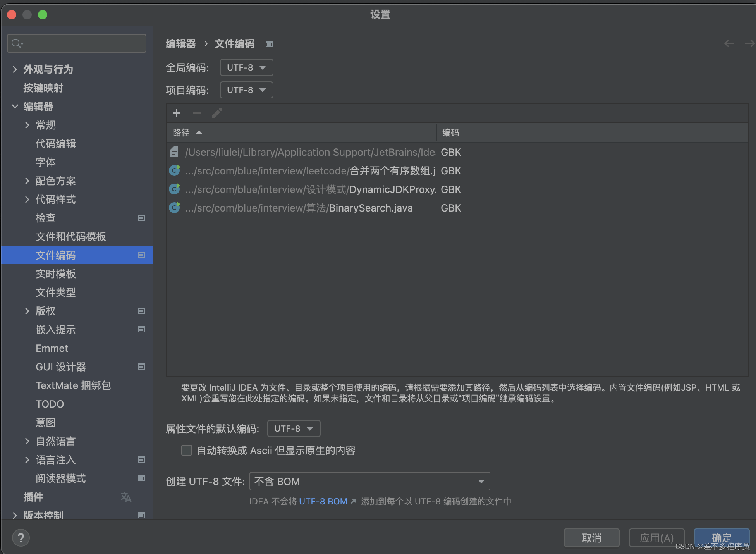
Task: Click Java class icon for 合并两个有序数组 row
Action: click(x=175, y=170)
